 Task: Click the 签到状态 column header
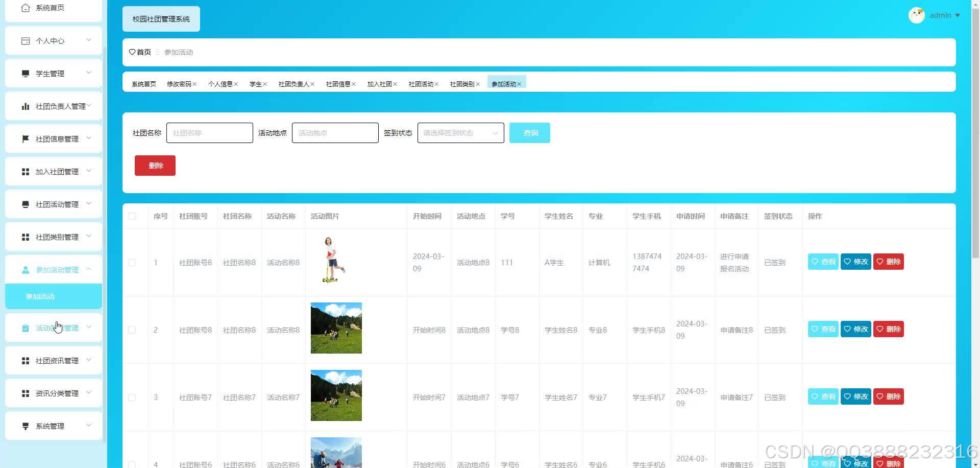(x=778, y=216)
